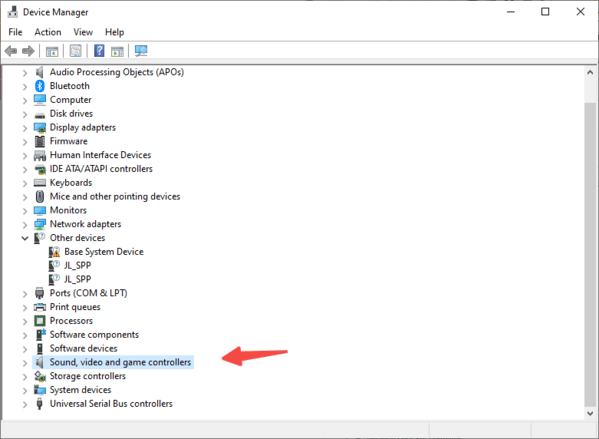Image resolution: width=599 pixels, height=439 pixels.
Task: Click the Human Interface Devices icon
Action: 40,155
